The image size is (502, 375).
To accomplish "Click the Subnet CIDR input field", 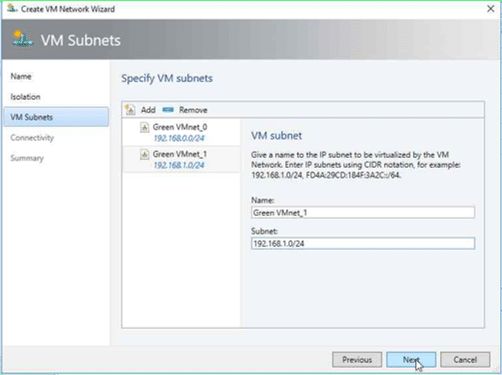I will pos(363,243).
